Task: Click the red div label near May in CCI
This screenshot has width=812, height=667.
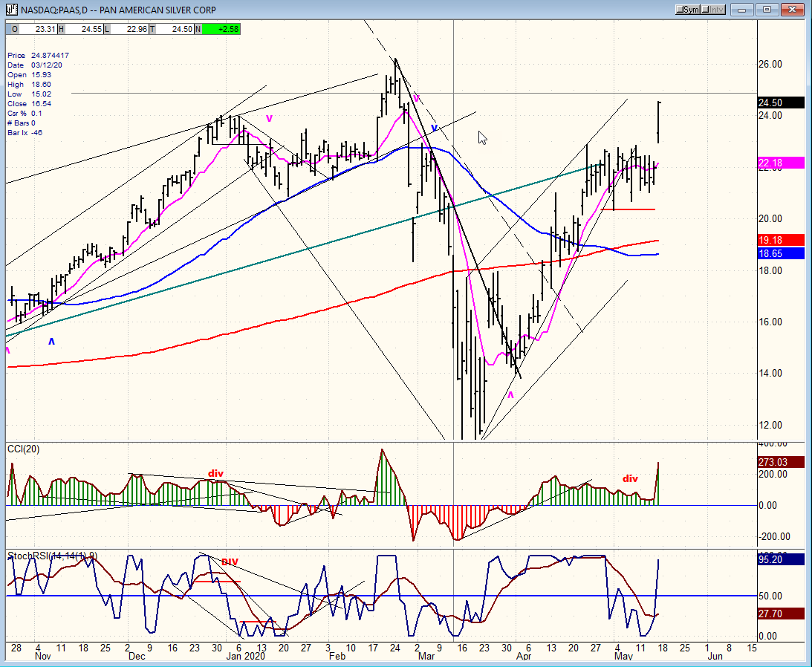Action: coord(630,478)
